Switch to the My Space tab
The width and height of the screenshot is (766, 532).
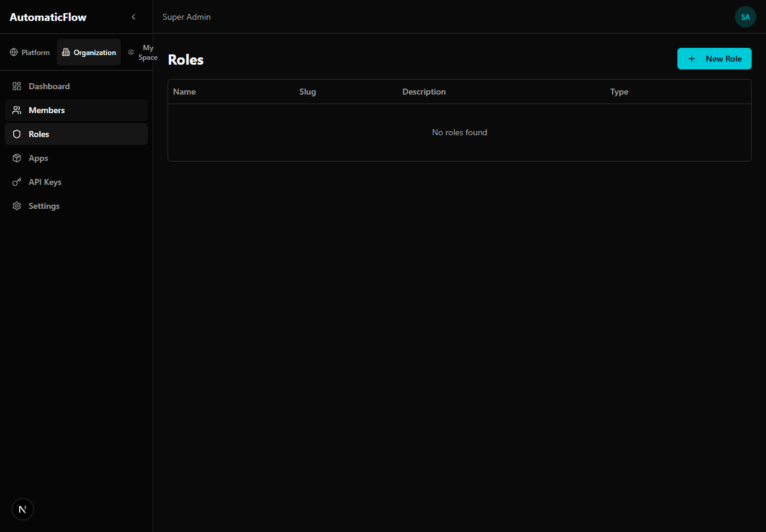(144, 52)
